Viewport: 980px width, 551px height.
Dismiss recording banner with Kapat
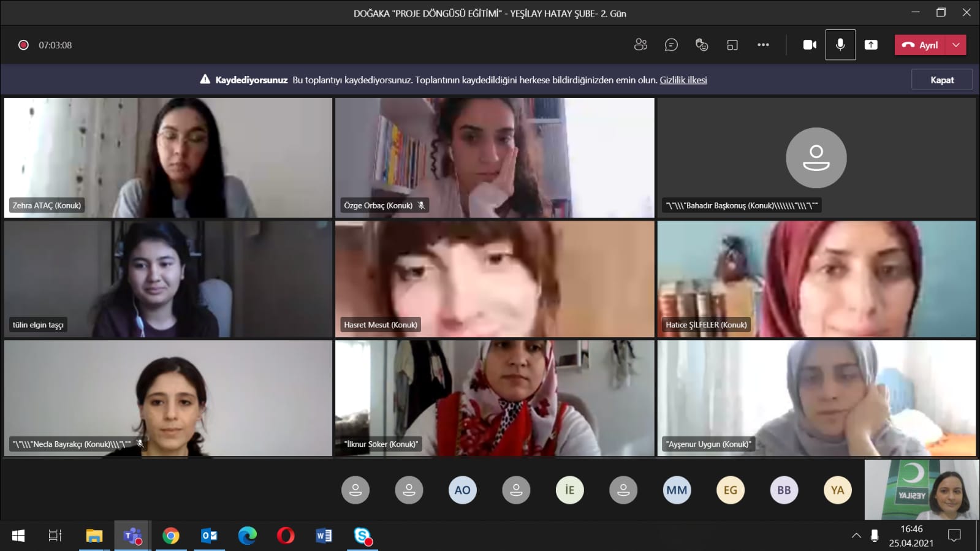(942, 80)
